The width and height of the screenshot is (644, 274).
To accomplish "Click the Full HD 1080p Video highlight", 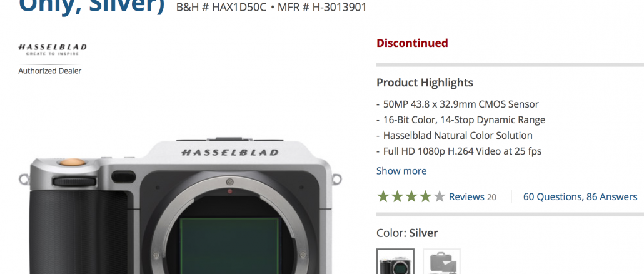I will coord(459,151).
